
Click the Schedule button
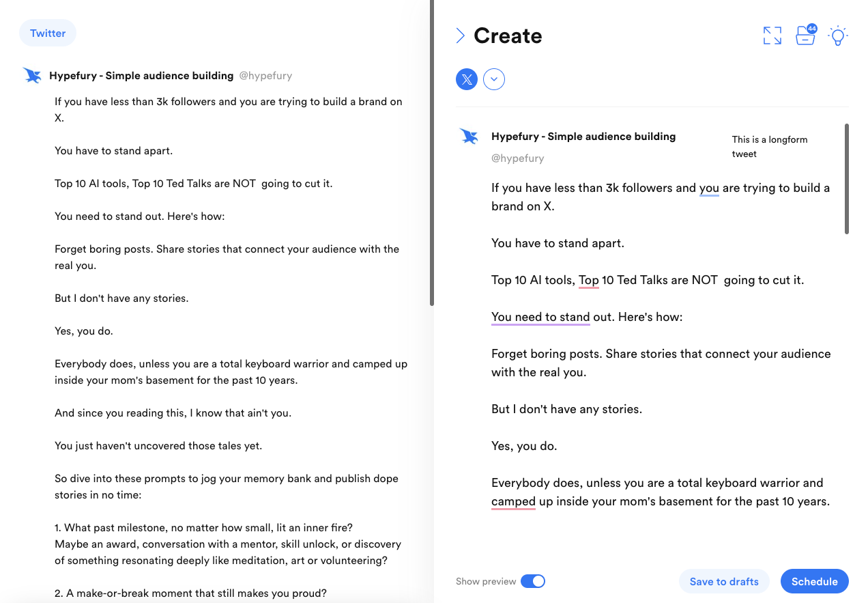click(x=814, y=581)
